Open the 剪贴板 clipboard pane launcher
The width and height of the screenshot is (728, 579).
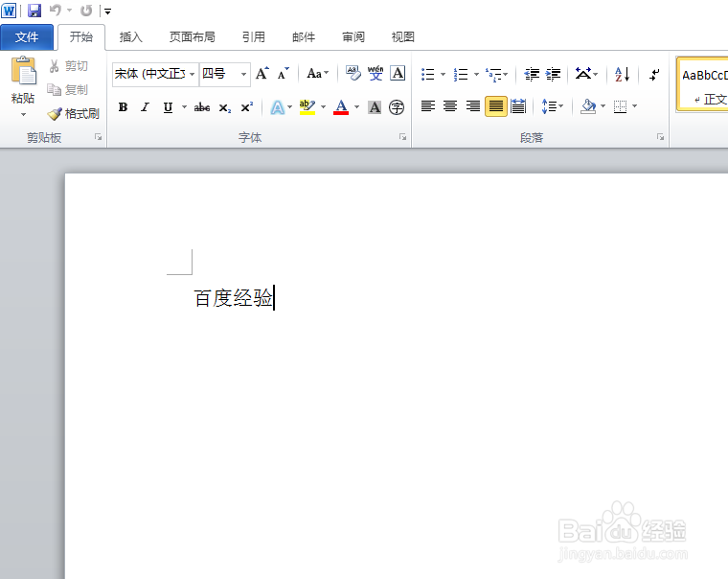[98, 137]
